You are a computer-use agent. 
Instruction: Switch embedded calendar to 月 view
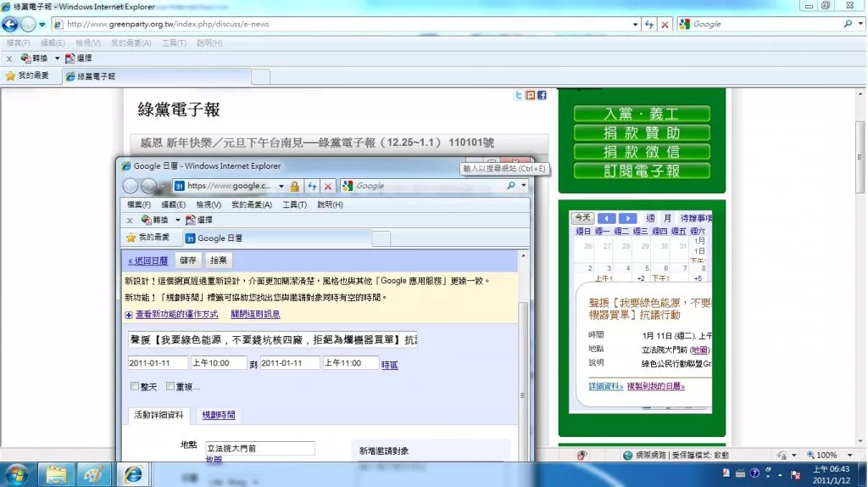pos(668,218)
